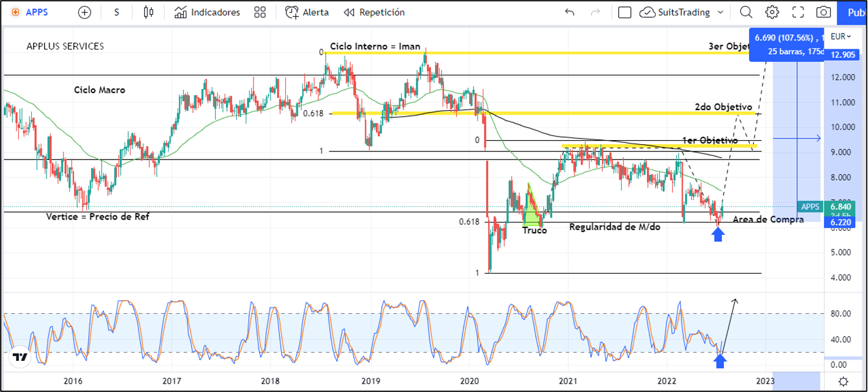Click the TradingView logo on the chart
The width and height of the screenshot is (868, 392).
tap(20, 357)
